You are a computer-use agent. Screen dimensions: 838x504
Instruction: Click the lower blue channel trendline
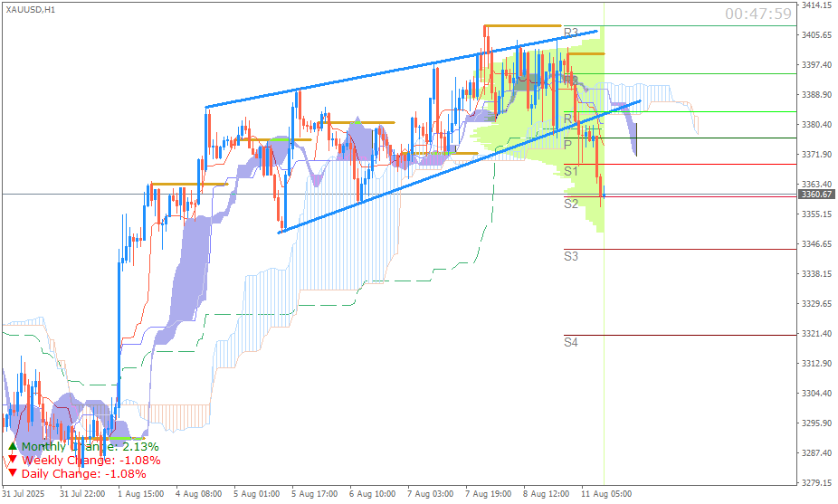(x=460, y=166)
